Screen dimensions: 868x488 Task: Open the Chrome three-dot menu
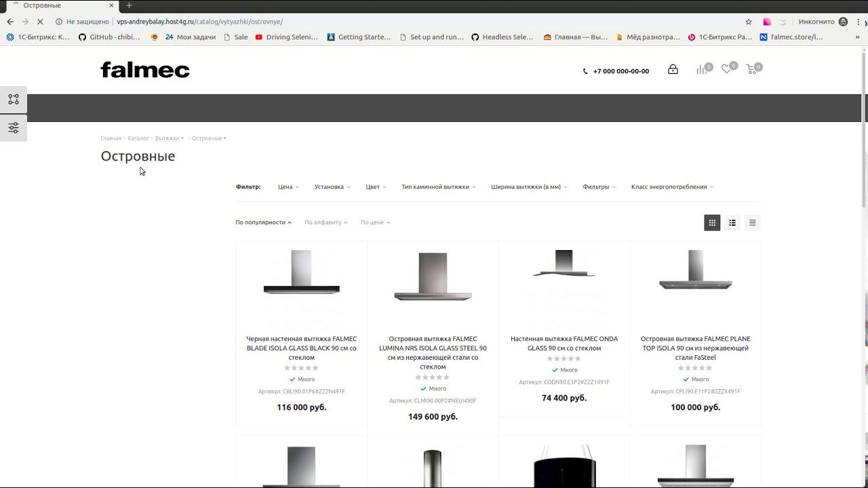[x=859, y=22]
